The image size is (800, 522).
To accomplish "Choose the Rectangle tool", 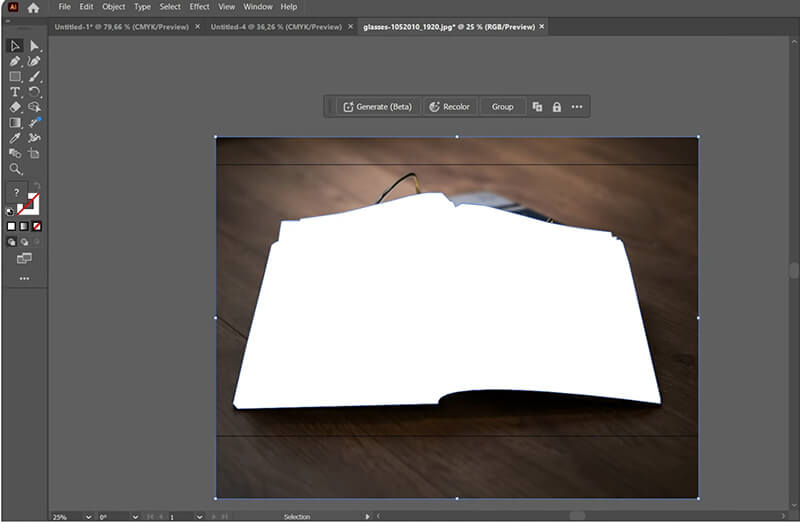I will point(15,76).
